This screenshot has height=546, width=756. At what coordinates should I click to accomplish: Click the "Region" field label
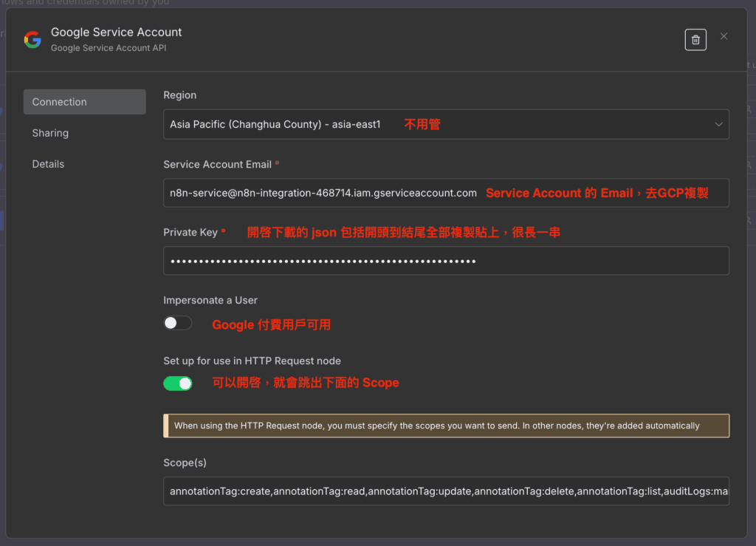pyautogui.click(x=180, y=95)
